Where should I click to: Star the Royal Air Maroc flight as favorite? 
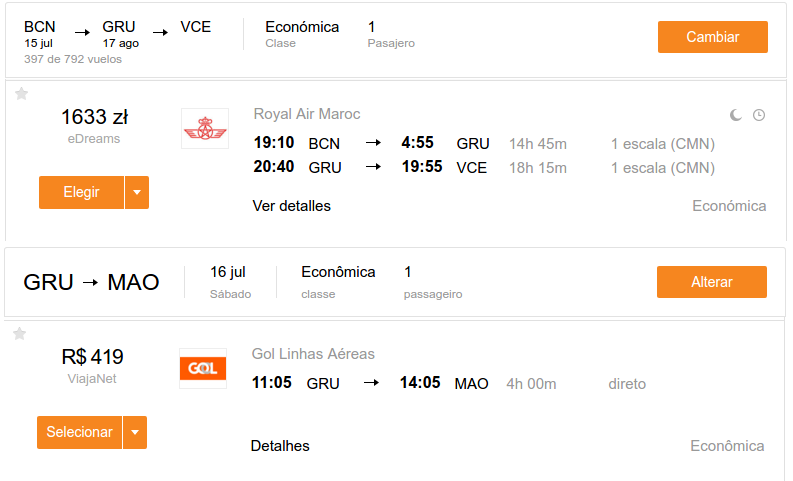[x=21, y=94]
